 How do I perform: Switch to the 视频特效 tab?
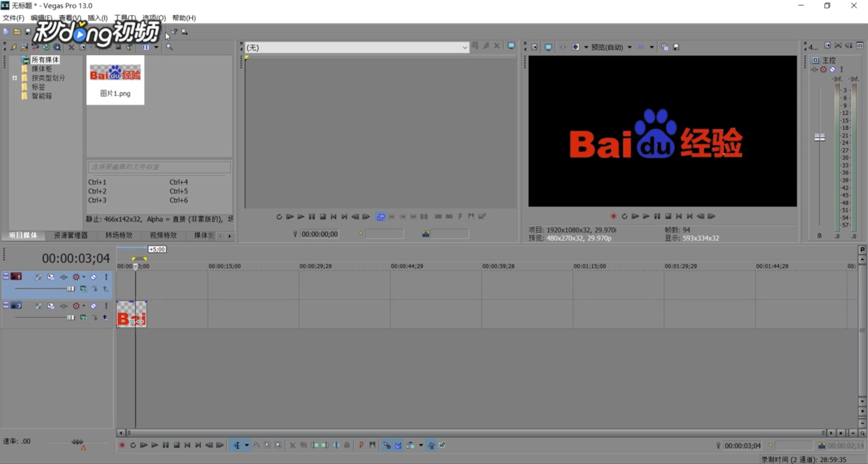[163, 235]
